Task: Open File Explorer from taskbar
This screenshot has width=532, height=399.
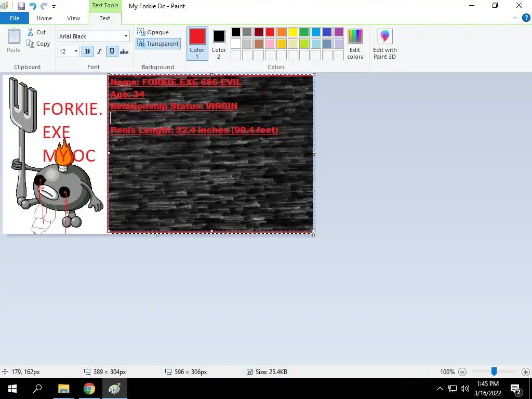Action: pyautogui.click(x=63, y=389)
